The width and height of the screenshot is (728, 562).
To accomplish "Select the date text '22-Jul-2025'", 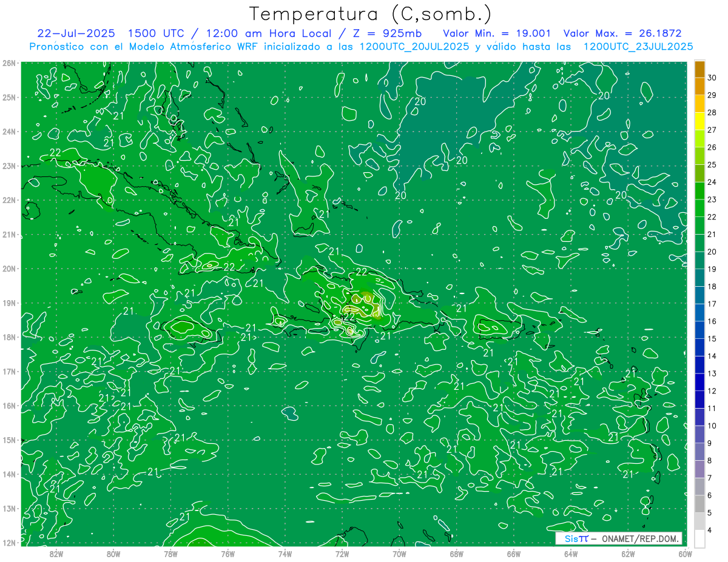I will 75,33.
